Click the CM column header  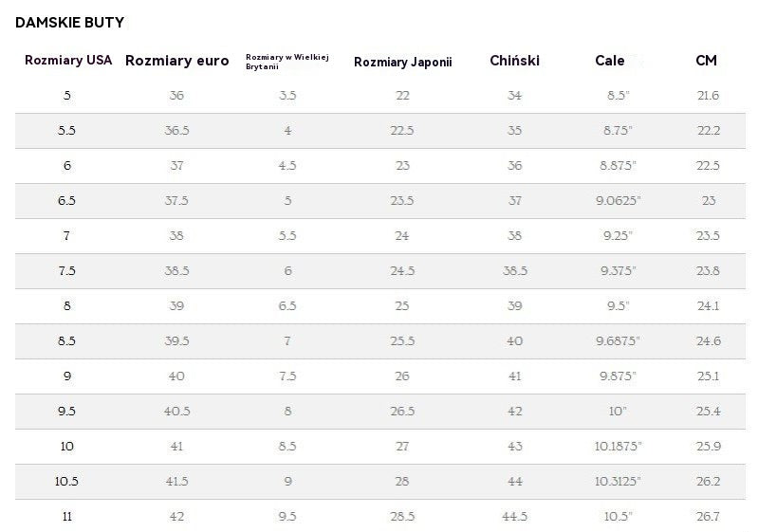[x=706, y=61]
